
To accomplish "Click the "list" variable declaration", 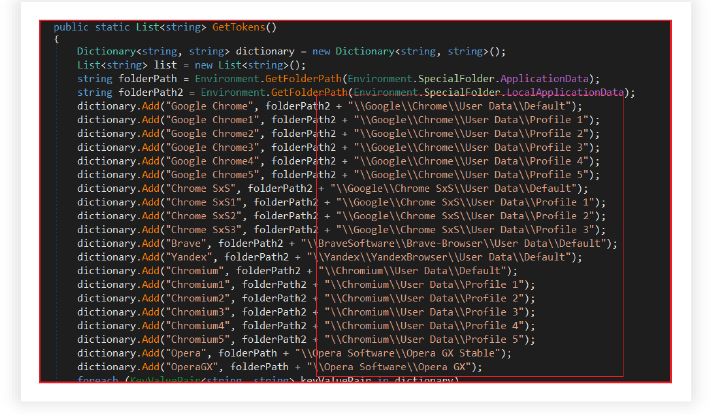I will coord(165,65).
